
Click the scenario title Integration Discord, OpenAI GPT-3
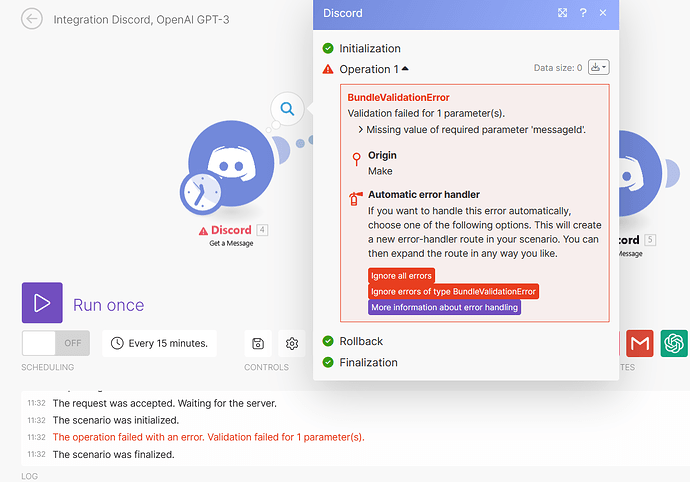pos(141,20)
